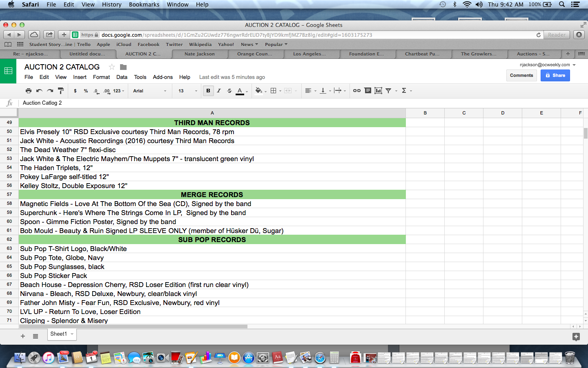Open the Arial font dropdown
This screenshot has height=368, width=588.
point(149,91)
